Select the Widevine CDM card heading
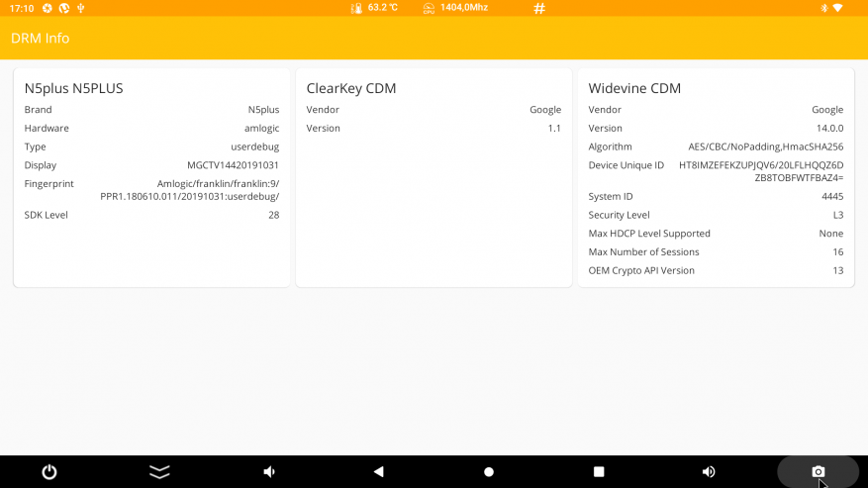 [x=634, y=88]
